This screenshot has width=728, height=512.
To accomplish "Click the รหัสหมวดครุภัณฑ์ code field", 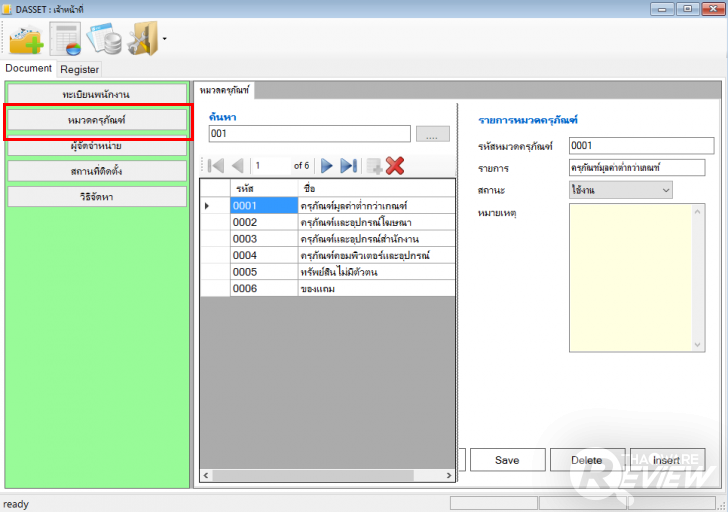I will (641, 146).
